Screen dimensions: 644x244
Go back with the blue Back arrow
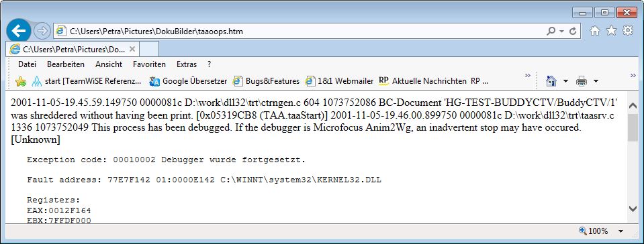click(19, 31)
